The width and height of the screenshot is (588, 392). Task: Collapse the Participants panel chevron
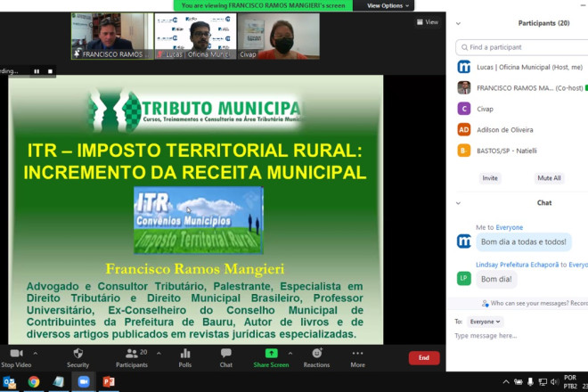coord(458,24)
